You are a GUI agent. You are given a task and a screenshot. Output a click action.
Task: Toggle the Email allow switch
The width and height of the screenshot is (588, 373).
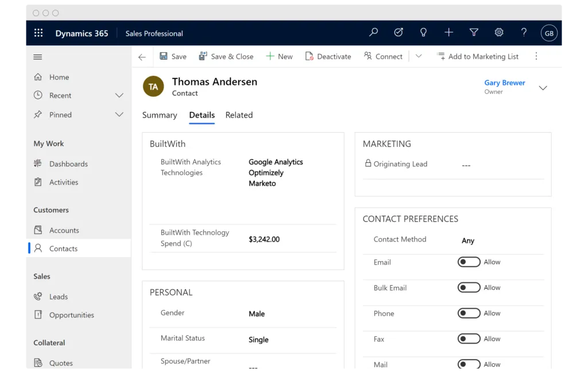[x=469, y=262]
